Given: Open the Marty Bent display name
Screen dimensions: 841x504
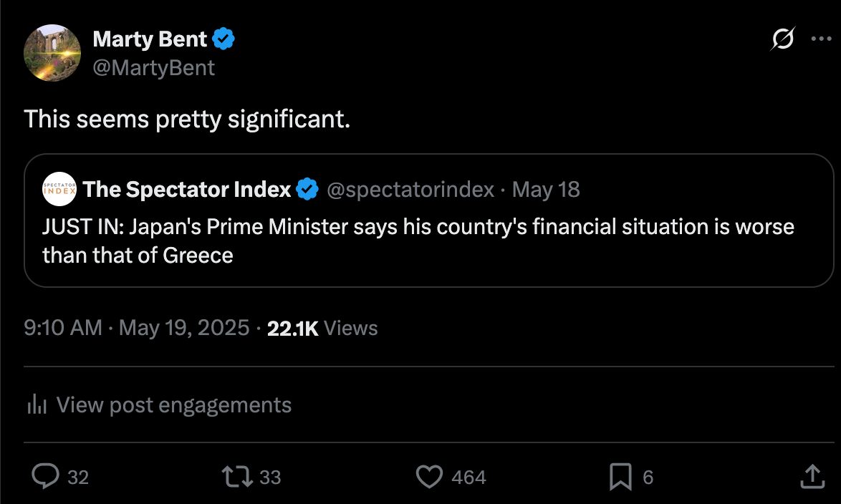Looking at the screenshot, I should (150, 39).
